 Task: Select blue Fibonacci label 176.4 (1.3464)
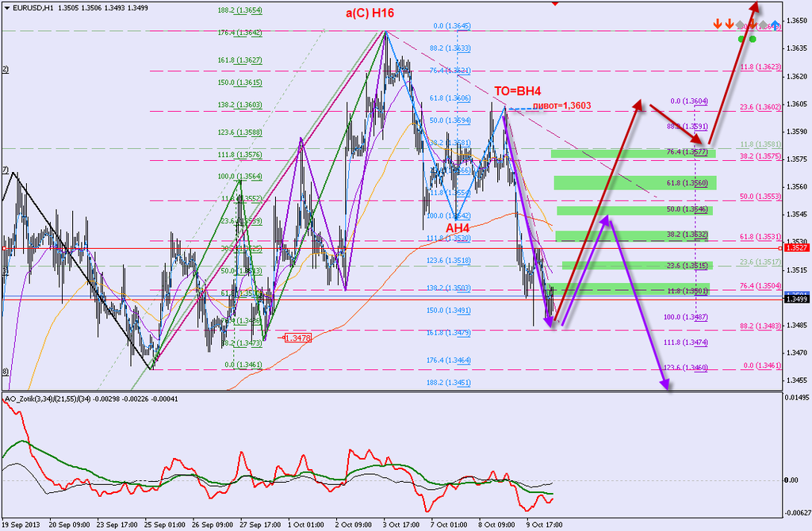[x=449, y=361]
